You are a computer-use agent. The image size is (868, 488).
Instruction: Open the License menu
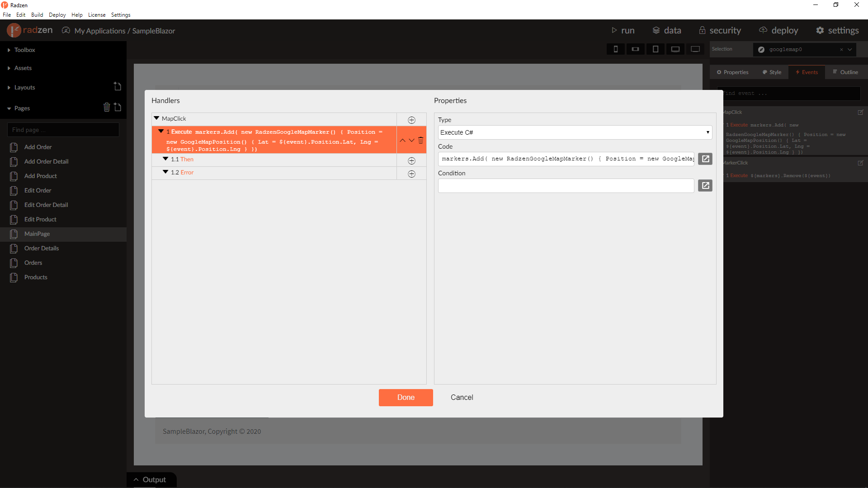point(97,15)
